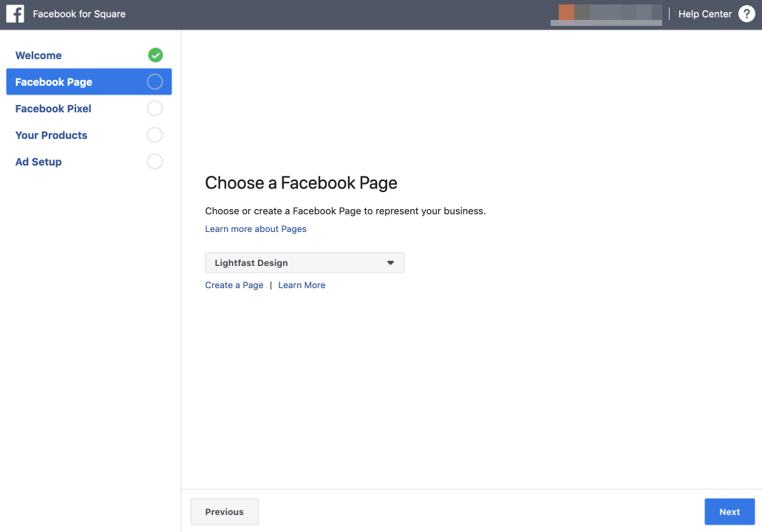The width and height of the screenshot is (762, 532).
Task: Open the Help Center question mark icon
Action: coord(746,13)
